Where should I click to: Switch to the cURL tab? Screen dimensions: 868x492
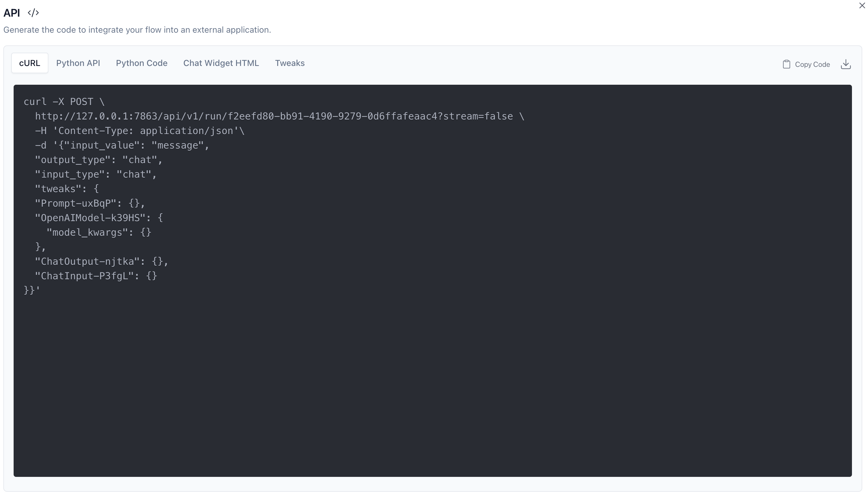30,63
